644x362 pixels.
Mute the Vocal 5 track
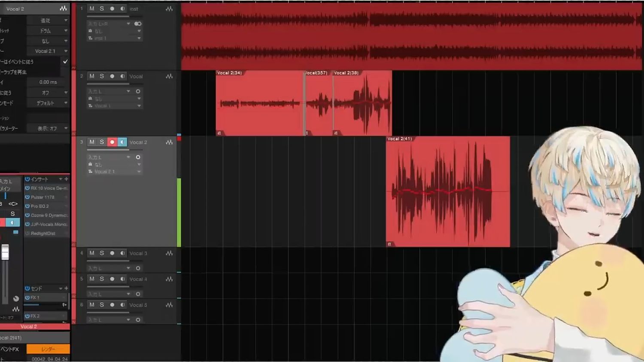pos(92,305)
